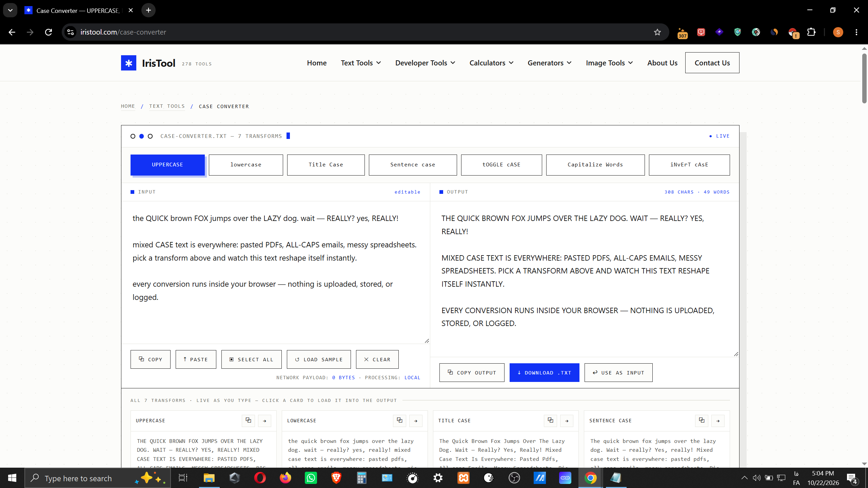Click COPY OUTPUT button
Viewport: 868px width, 488px height.
click(472, 372)
